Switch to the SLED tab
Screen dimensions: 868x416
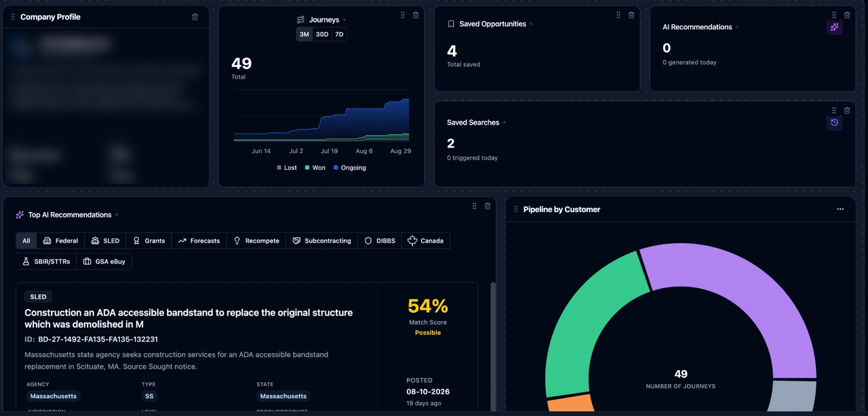[105, 241]
